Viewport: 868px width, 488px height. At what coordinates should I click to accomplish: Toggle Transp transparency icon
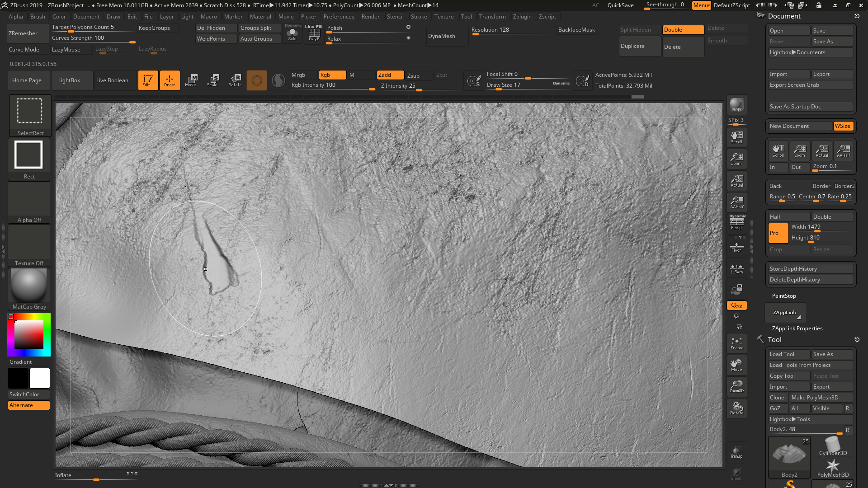pyautogui.click(x=736, y=452)
